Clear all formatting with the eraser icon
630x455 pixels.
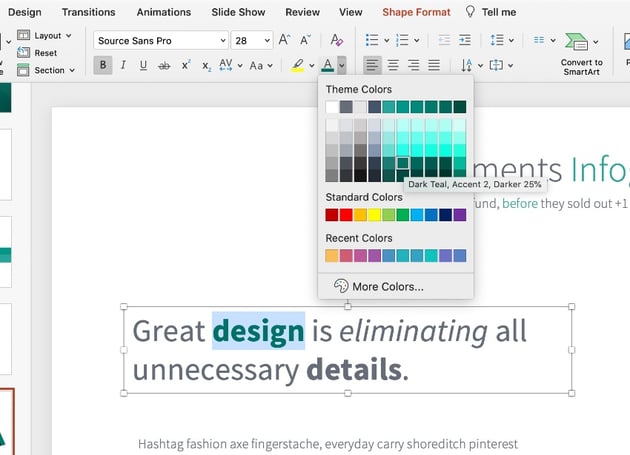(336, 40)
